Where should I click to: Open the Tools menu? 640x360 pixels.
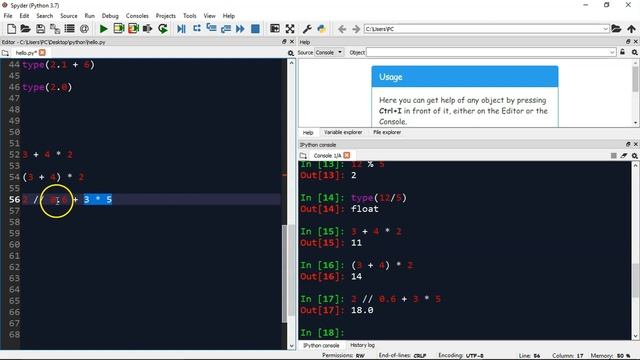[189, 16]
